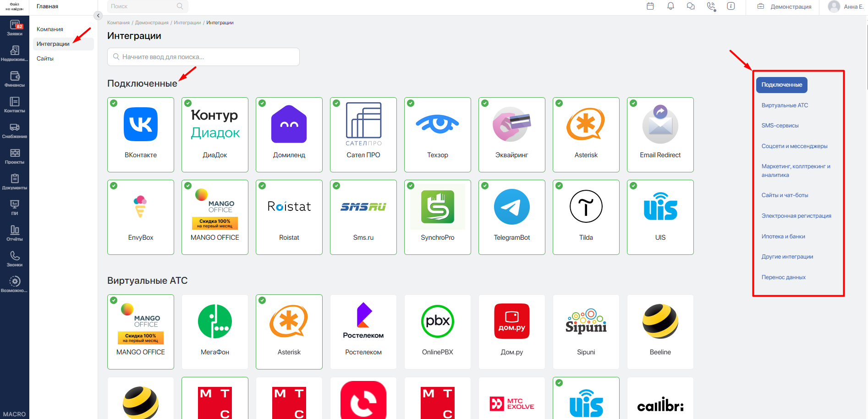868x419 pixels.
Task: Open the Отчёты sidebar section
Action: 15,233
